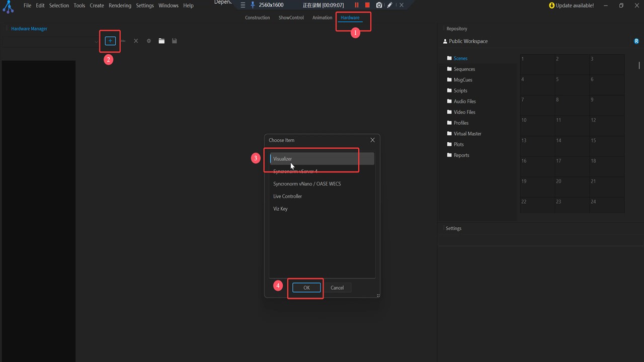The width and height of the screenshot is (644, 362).
Task: Expand the Hardware Manager dropdown arrow
Action: [96, 41]
